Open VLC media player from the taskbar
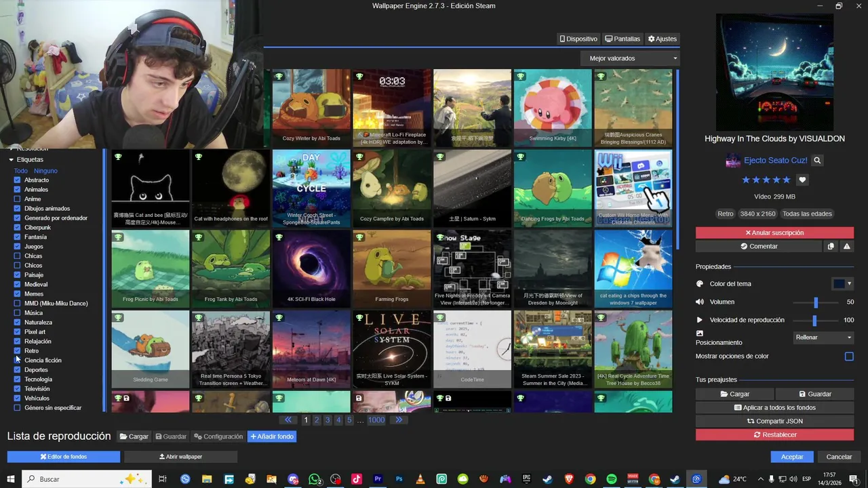This screenshot has width=868, height=488. point(420,479)
